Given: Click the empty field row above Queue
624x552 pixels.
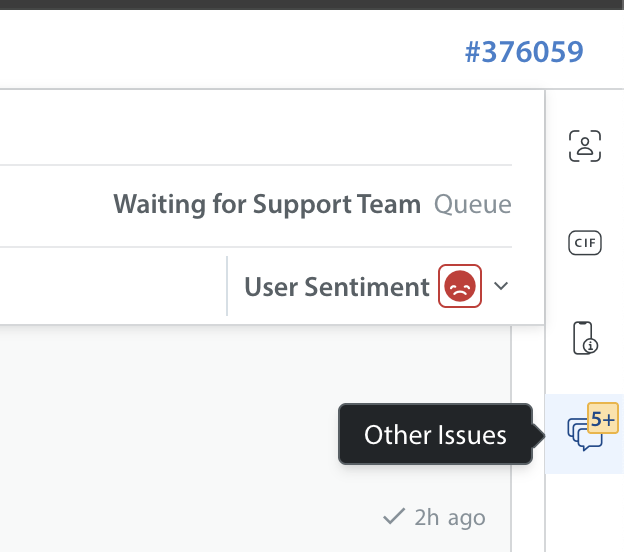Looking at the screenshot, I should [255, 127].
